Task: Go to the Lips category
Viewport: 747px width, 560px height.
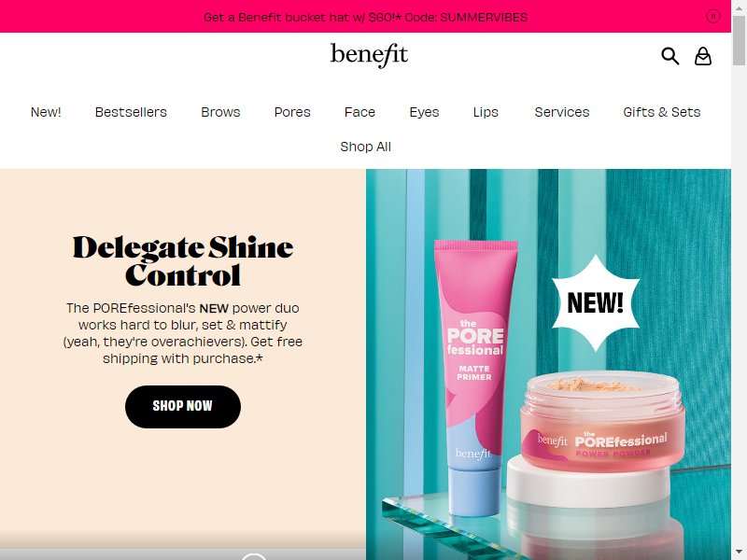Action: [x=486, y=112]
